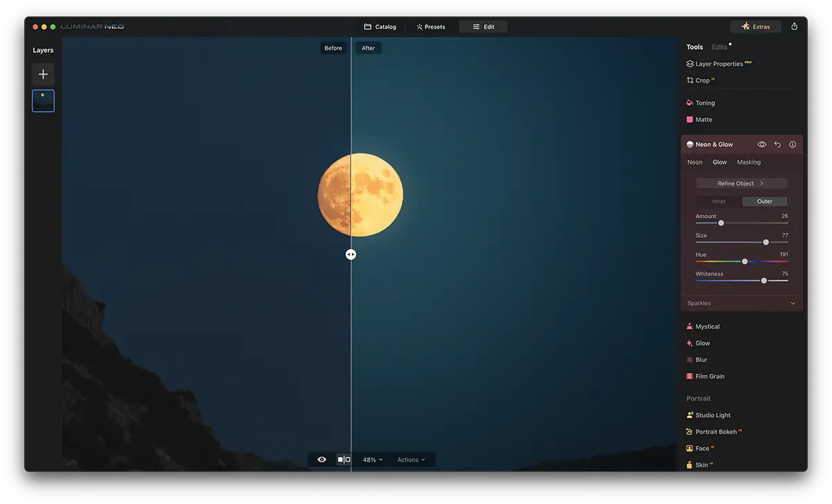This screenshot has width=832, height=504.
Task: Toggle original preview with bottom eye icon
Action: [x=322, y=460]
